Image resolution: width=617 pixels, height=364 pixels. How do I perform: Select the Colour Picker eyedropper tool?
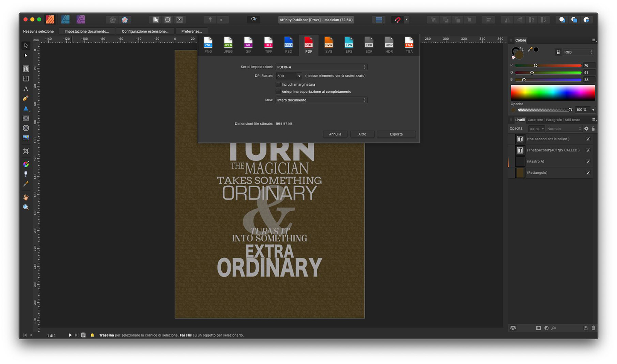pos(26,184)
